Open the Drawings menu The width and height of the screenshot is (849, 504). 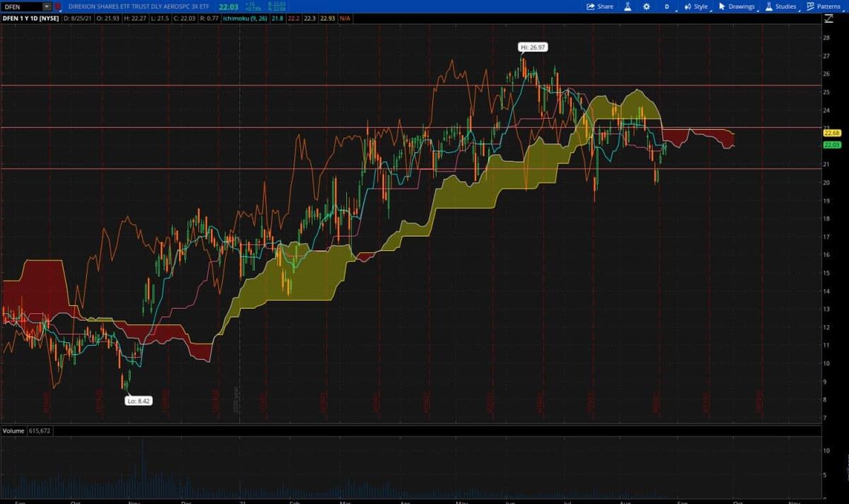(737, 6)
